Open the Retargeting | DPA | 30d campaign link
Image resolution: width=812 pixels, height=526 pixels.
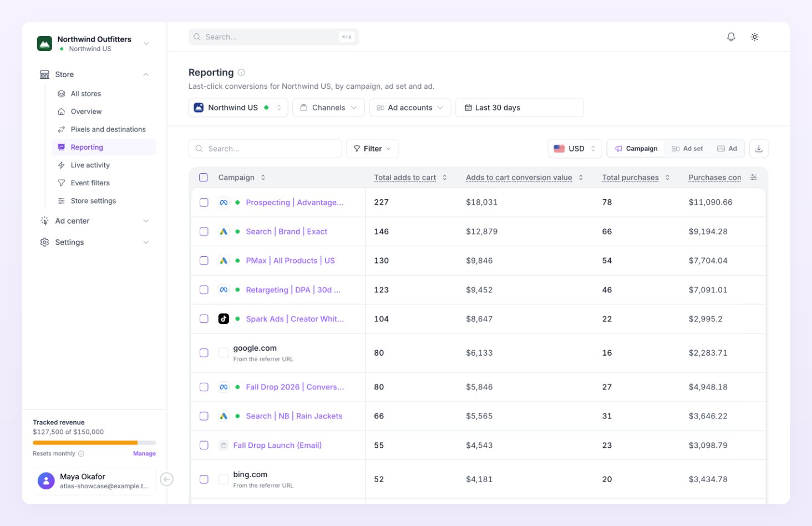(293, 290)
